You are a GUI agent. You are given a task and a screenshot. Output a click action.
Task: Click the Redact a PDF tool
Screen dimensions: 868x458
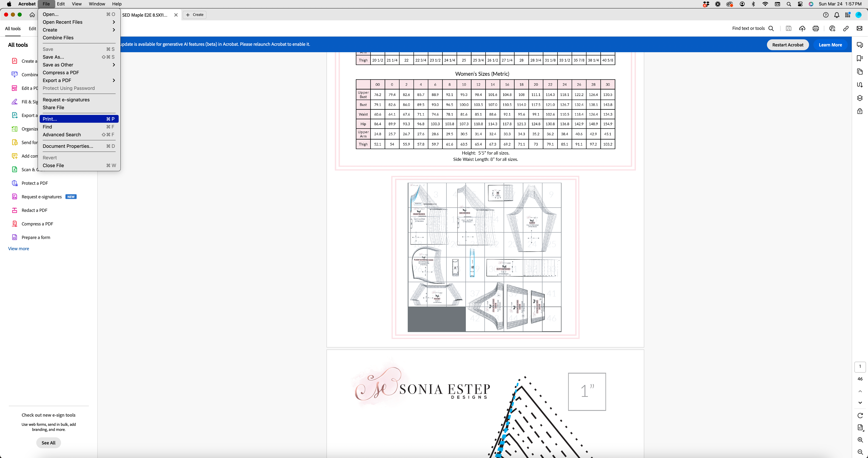34,210
